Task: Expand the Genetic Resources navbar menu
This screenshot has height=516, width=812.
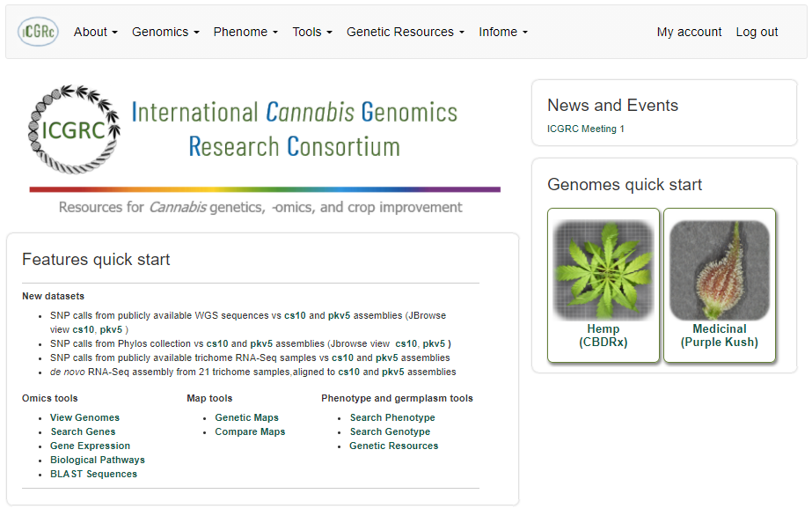Action: click(x=406, y=32)
